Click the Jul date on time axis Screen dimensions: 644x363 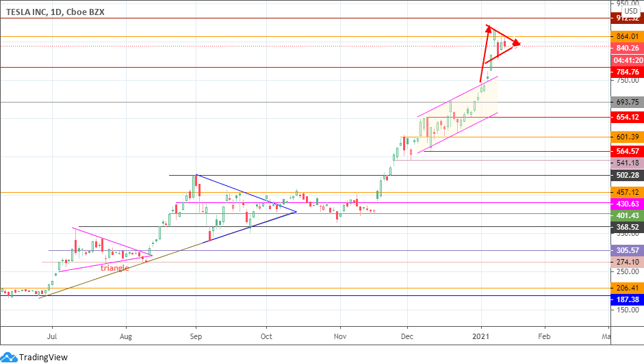coord(52,336)
